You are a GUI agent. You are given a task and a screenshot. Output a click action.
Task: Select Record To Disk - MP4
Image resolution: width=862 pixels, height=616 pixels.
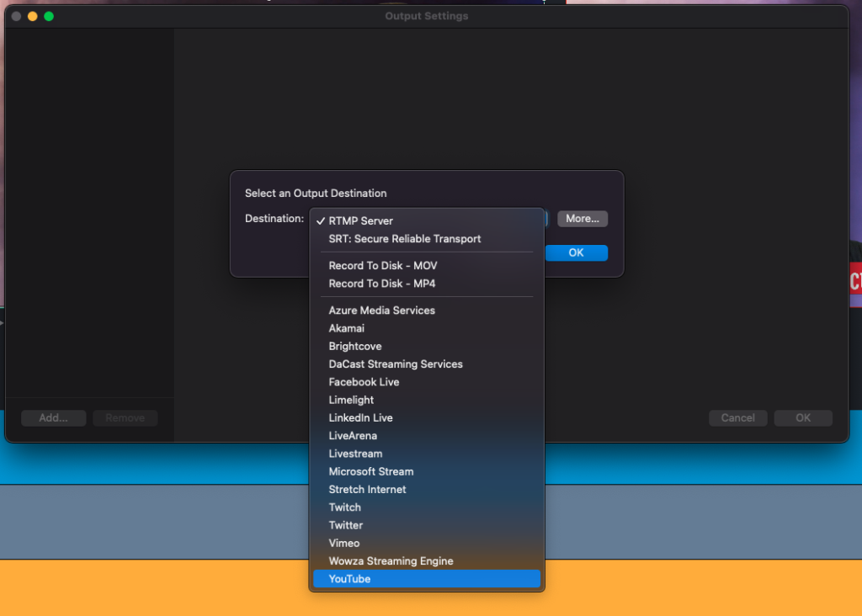pos(427,284)
